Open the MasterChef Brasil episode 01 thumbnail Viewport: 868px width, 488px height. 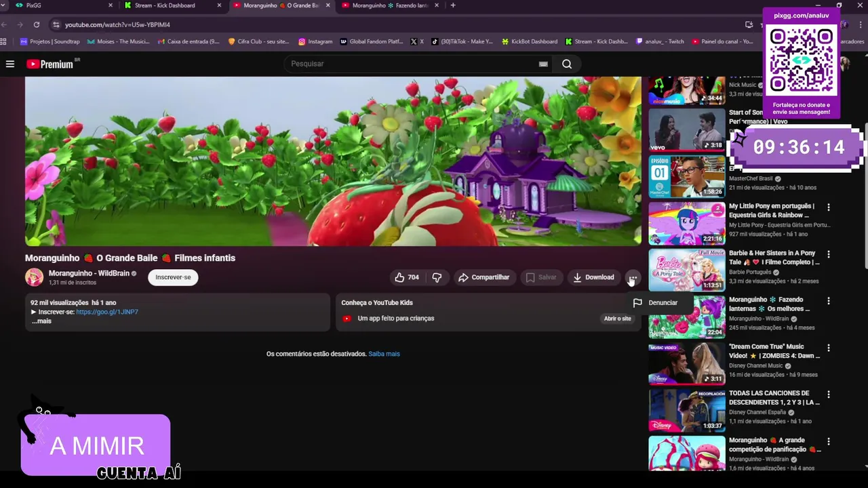tap(686, 176)
